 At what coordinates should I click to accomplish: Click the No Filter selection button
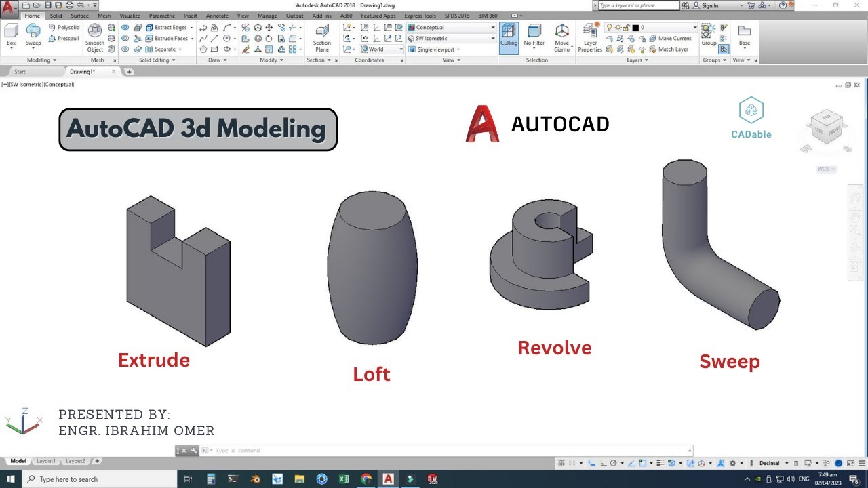[534, 35]
